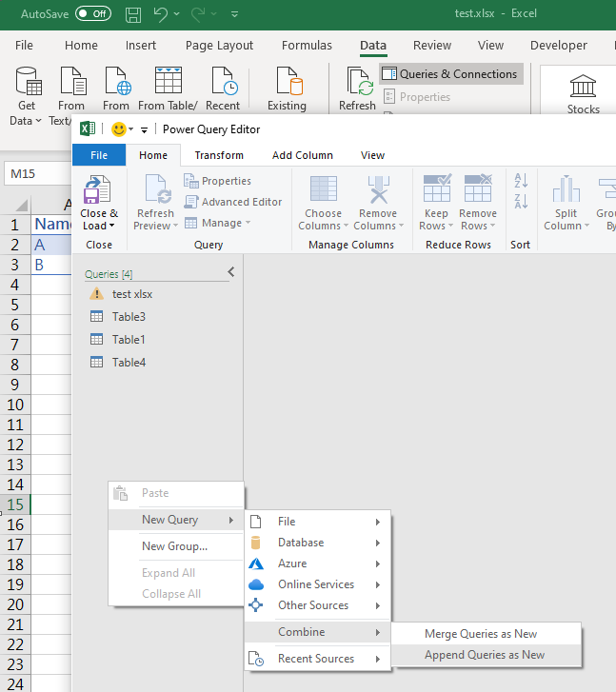
Task: Click the Choose Columns icon
Action: [324, 189]
